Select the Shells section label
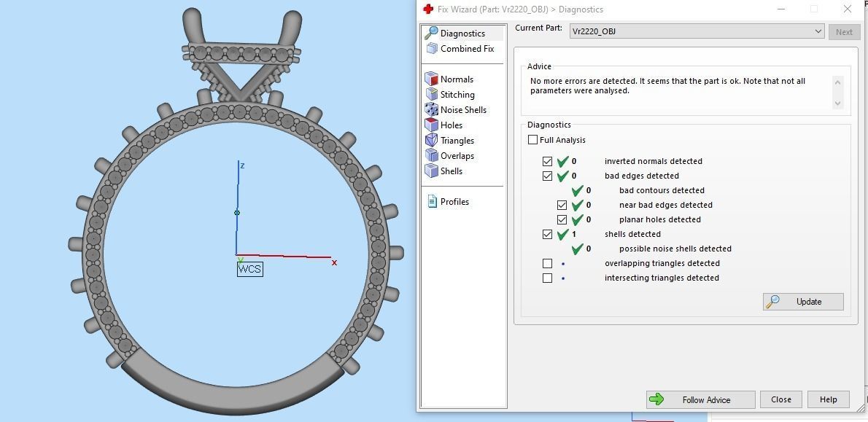868x422 pixels. (x=452, y=171)
